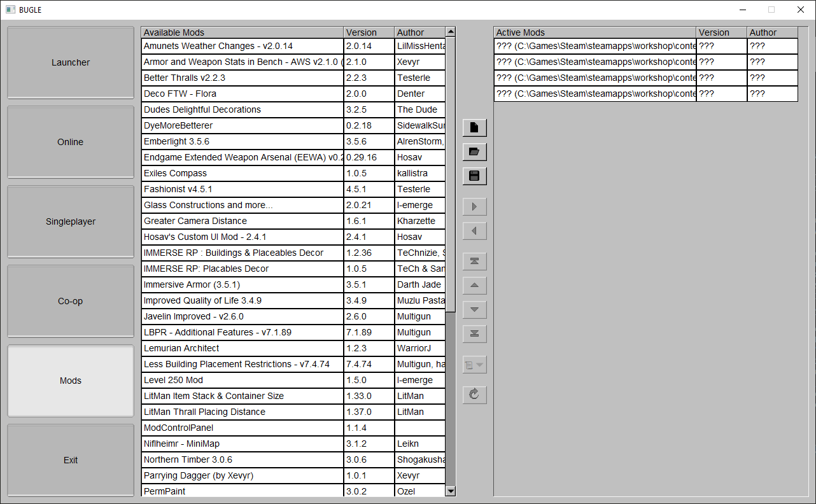Open the Co-op section
Screen dimensions: 816x504
(71, 301)
